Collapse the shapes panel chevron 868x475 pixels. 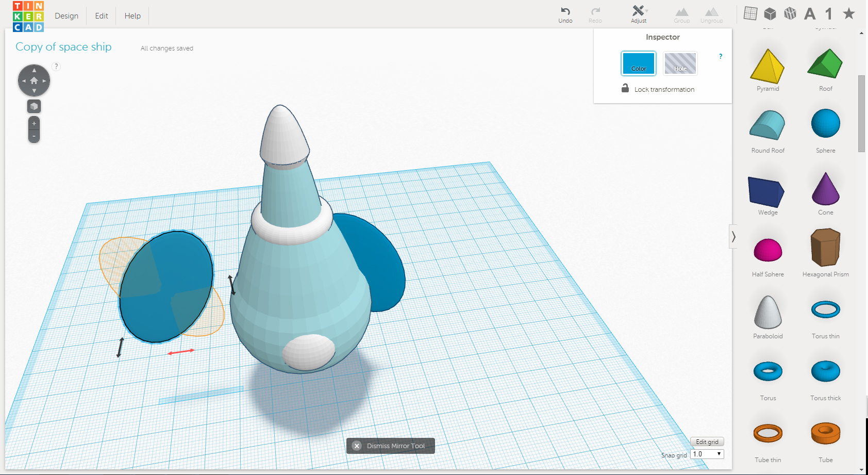point(733,237)
